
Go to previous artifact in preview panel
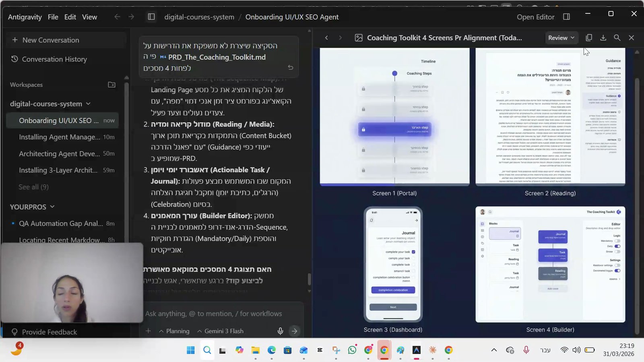326,38
